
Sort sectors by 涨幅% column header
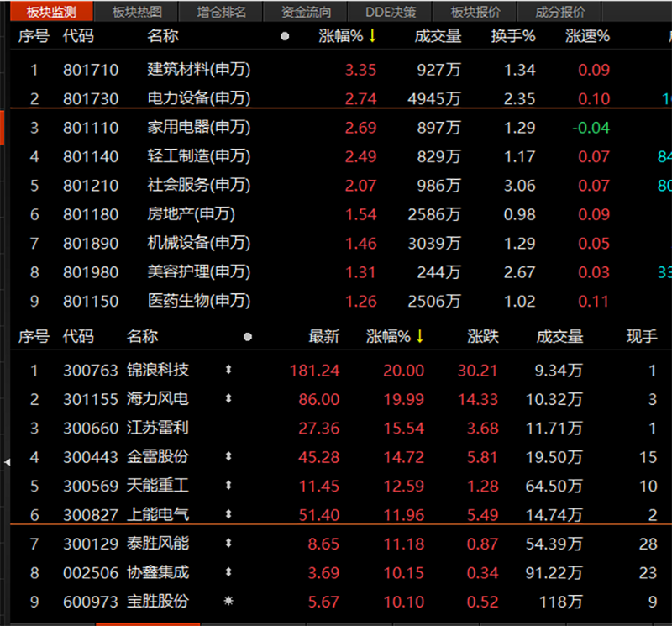coord(341,36)
